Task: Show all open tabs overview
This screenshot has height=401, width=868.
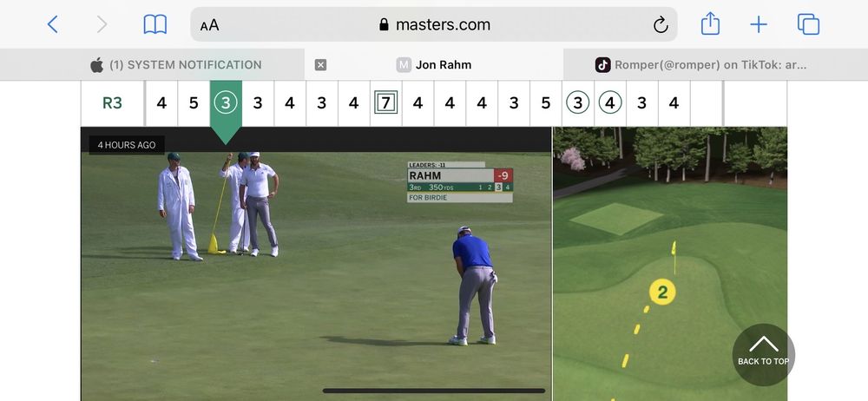Action: pyautogui.click(x=808, y=24)
